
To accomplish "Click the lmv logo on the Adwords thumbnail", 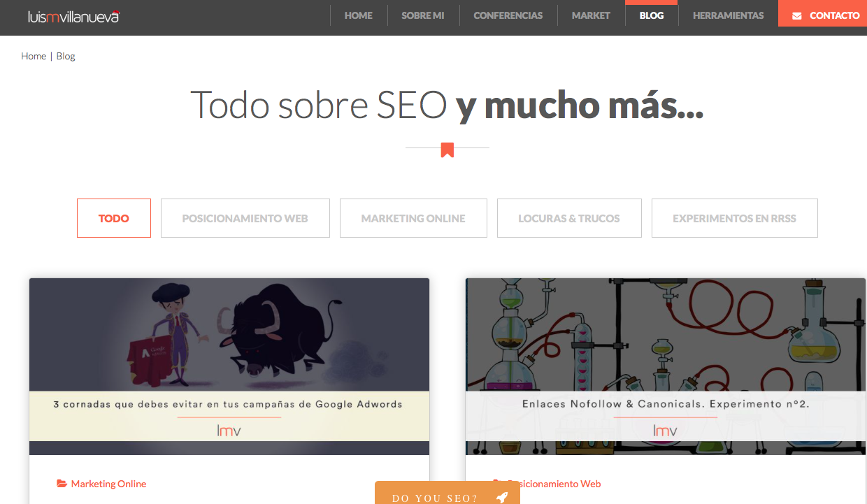I will click(x=229, y=431).
